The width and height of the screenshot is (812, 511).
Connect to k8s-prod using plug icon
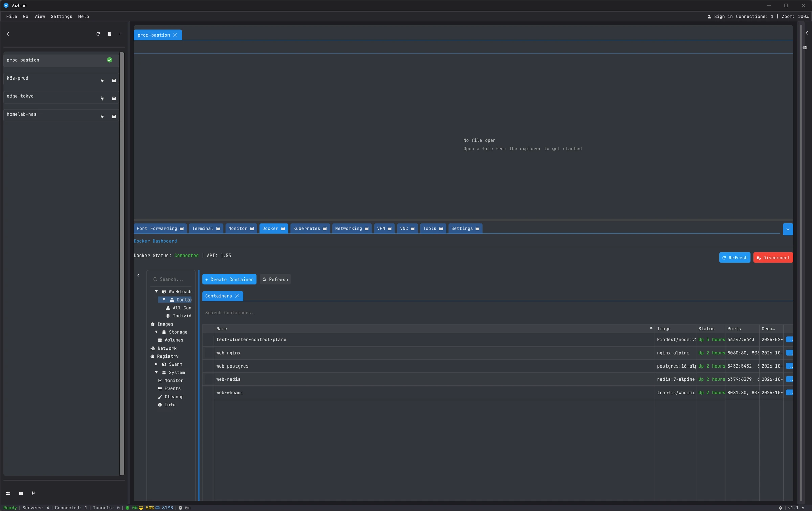tap(102, 80)
